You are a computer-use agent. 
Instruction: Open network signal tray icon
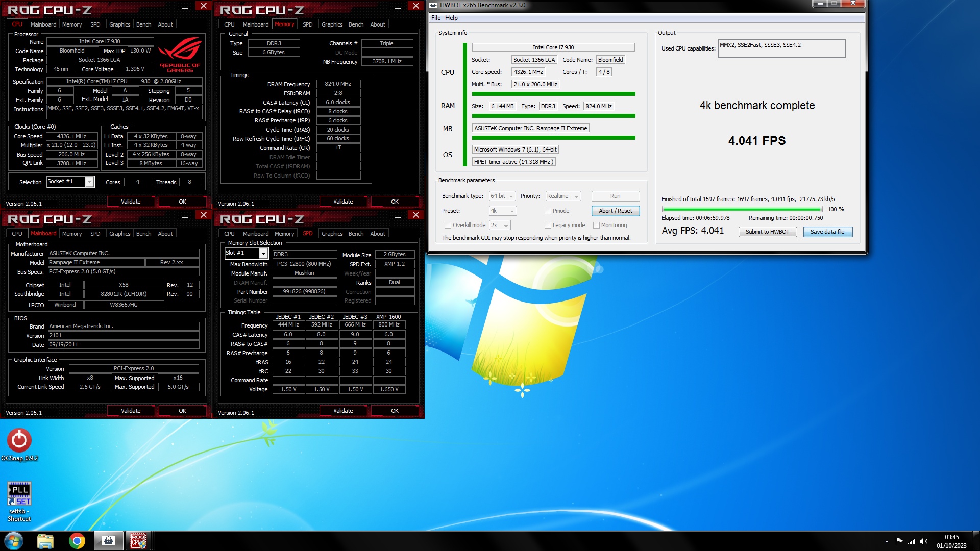coord(911,541)
